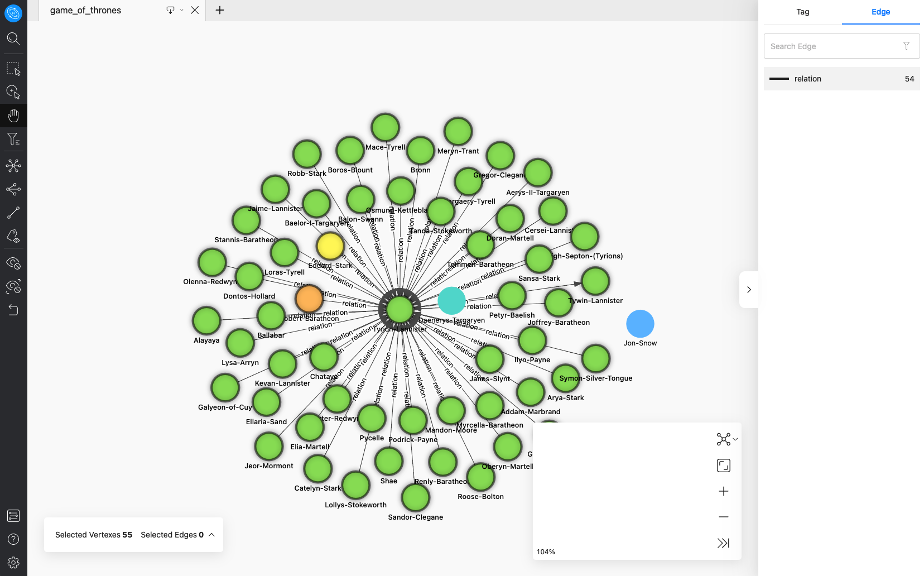Select the Mace-Tyrell node
924x576 pixels.
[x=386, y=128]
